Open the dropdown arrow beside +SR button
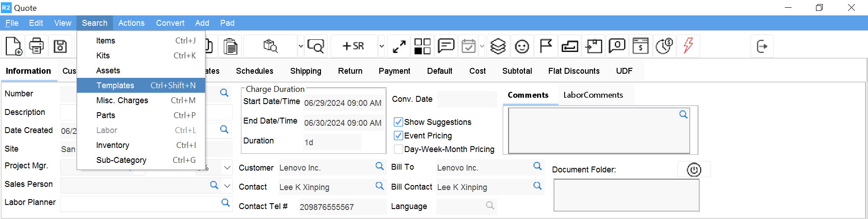The image size is (868, 219). coord(382,46)
